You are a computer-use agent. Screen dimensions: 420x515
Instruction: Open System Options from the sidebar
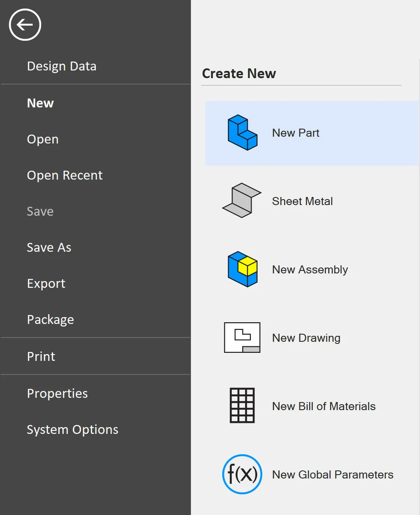73,430
